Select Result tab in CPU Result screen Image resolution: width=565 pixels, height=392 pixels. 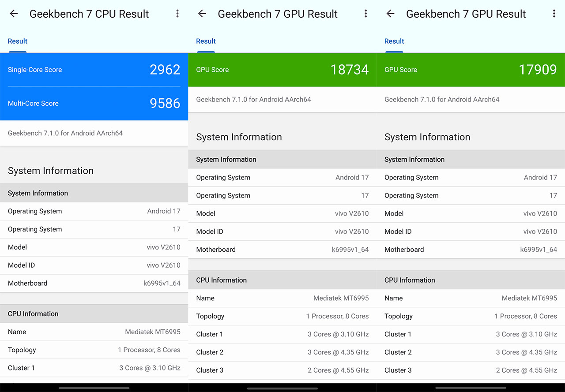[x=18, y=41]
